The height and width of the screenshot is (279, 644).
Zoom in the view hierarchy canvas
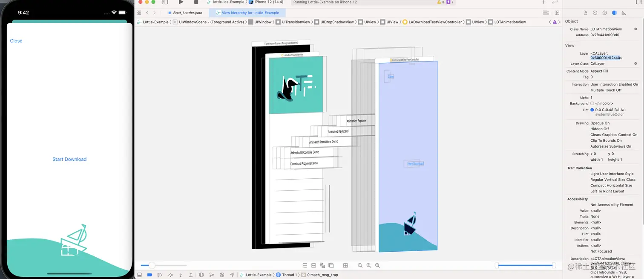coord(377,265)
